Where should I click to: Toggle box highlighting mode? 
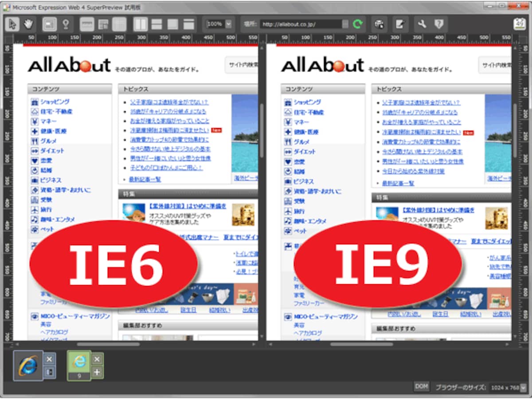pos(50,24)
